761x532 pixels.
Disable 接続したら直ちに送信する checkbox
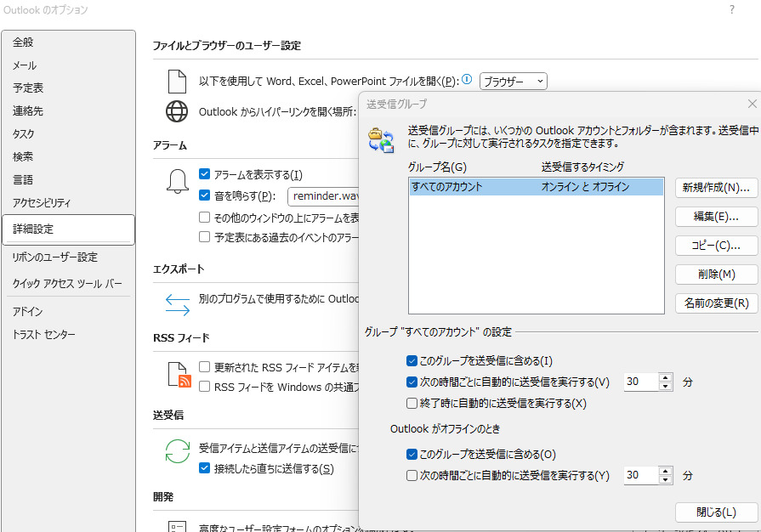tap(204, 468)
